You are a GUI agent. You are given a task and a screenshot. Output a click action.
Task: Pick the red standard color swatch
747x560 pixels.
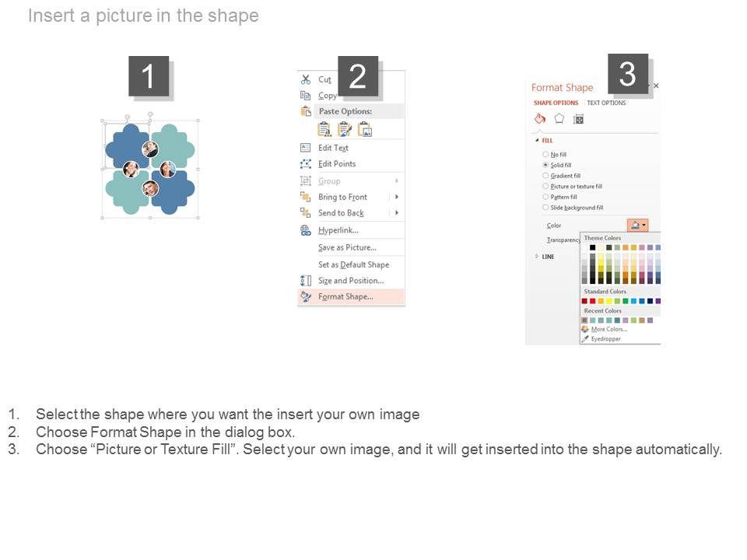pos(593,301)
